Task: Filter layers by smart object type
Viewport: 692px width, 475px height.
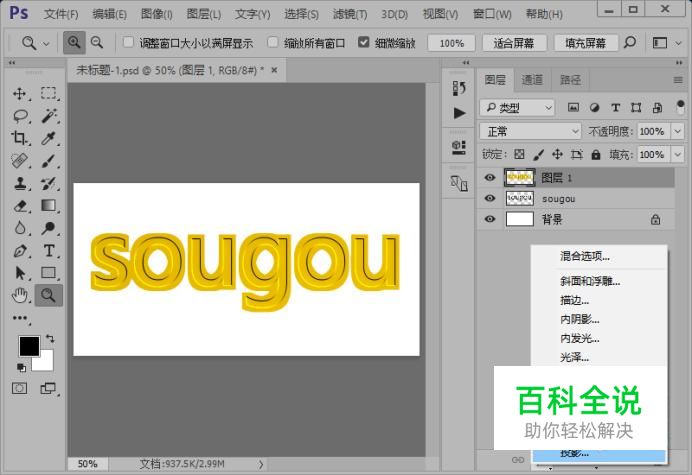Action: 657,107
